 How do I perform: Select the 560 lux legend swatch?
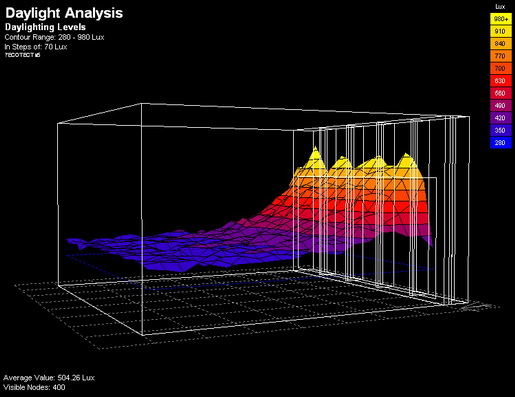[501, 93]
